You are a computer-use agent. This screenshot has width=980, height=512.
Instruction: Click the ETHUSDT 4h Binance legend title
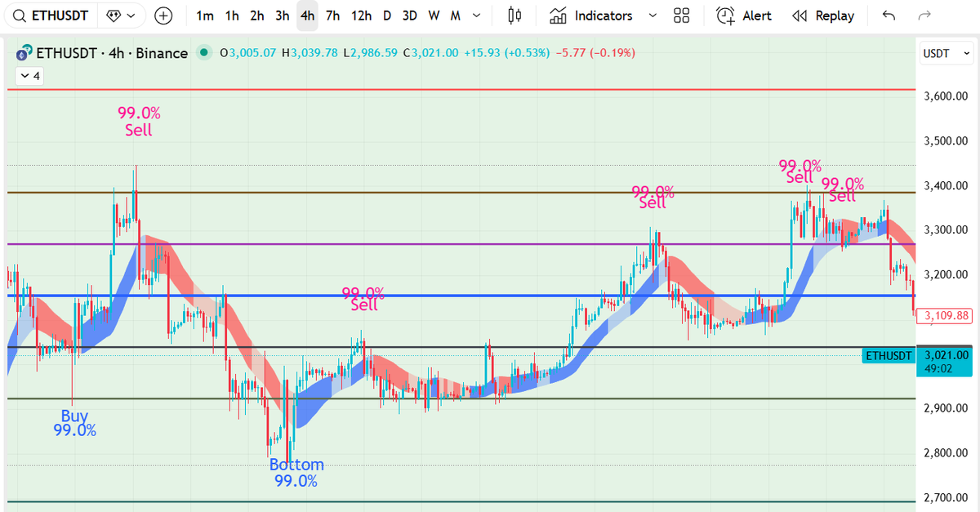112,53
